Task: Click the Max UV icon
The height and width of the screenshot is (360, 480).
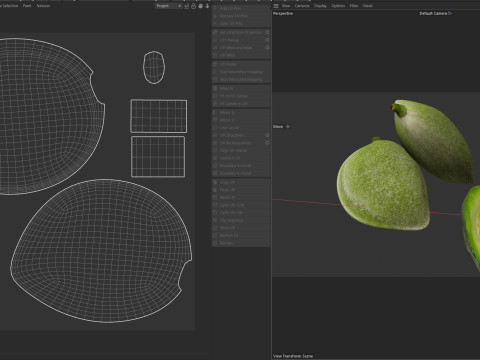Action: click(x=215, y=89)
